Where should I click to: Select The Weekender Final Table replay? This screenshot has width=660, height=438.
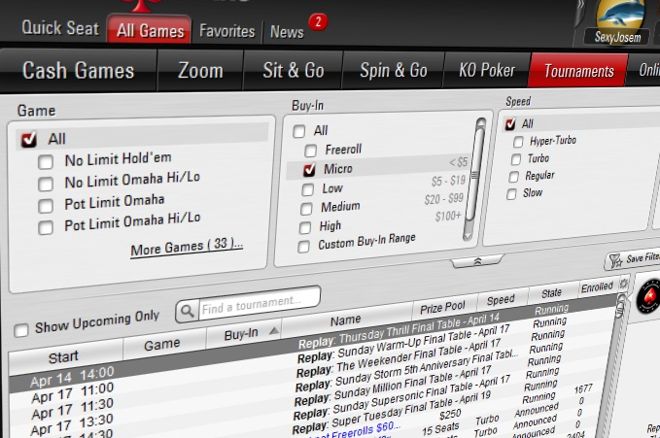398,358
